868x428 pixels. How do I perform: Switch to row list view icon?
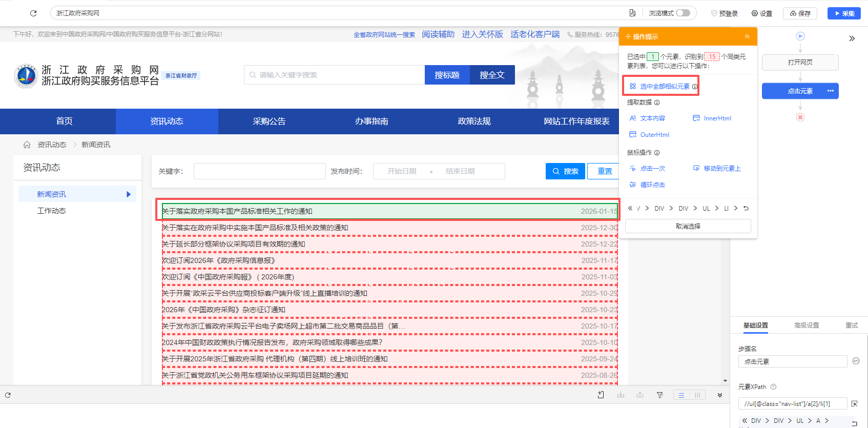tap(681, 395)
